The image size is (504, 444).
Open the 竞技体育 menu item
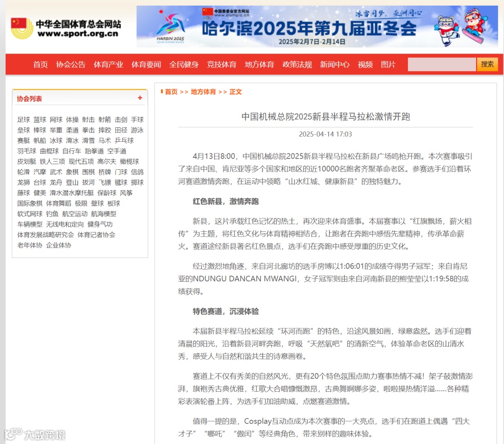coord(222,64)
